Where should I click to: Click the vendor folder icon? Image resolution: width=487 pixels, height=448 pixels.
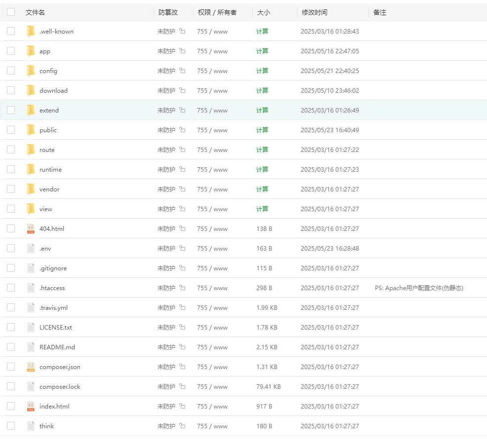coord(31,189)
